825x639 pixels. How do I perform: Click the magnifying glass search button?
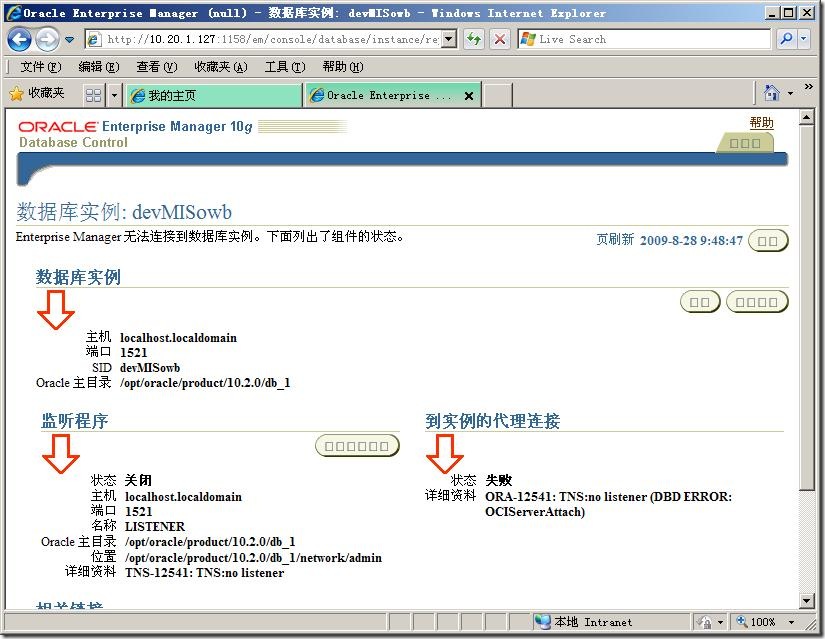787,39
